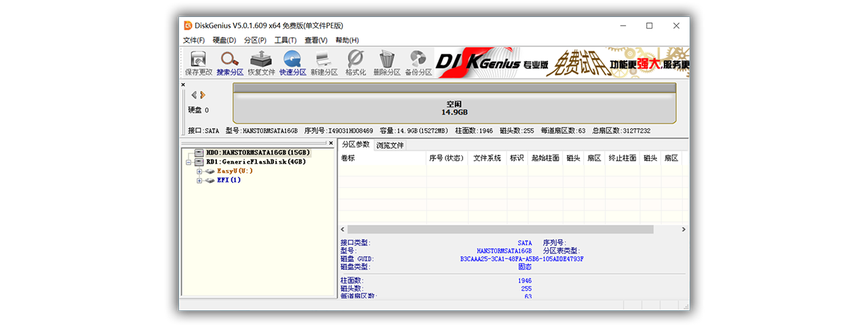Open the 硬盘(D) menu
Image resolution: width=868 pixels, height=326 pixels.
click(x=224, y=40)
